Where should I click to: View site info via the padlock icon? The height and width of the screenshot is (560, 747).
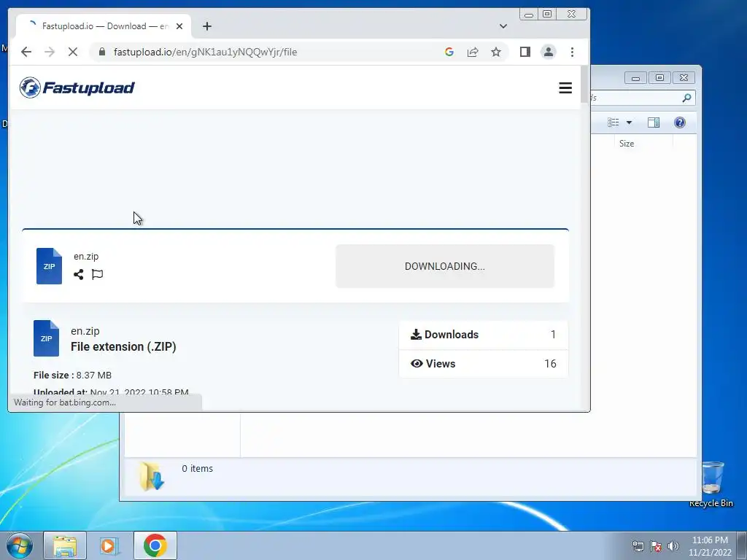coord(102,52)
